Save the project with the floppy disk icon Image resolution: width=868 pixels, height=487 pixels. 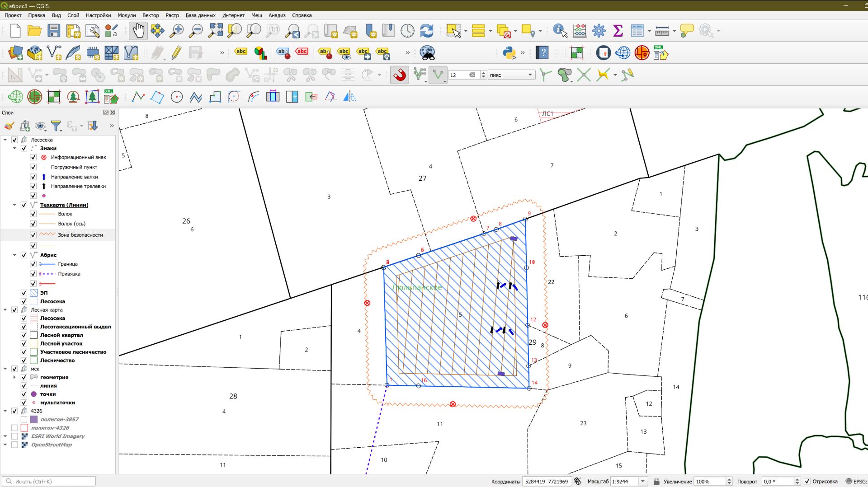tap(54, 31)
